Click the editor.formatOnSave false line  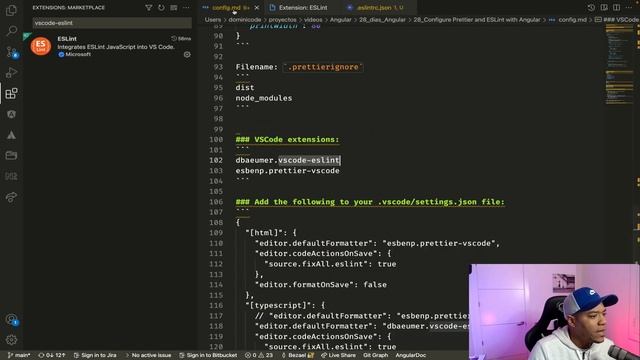321,284
